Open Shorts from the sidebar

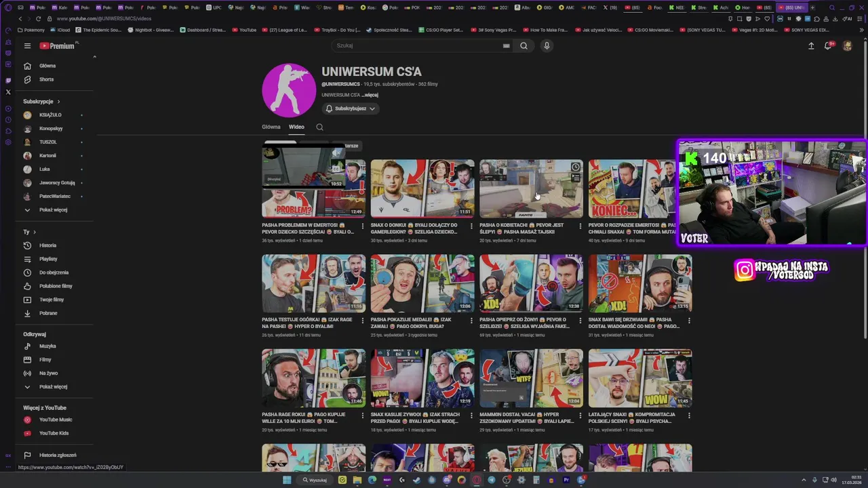(x=46, y=79)
